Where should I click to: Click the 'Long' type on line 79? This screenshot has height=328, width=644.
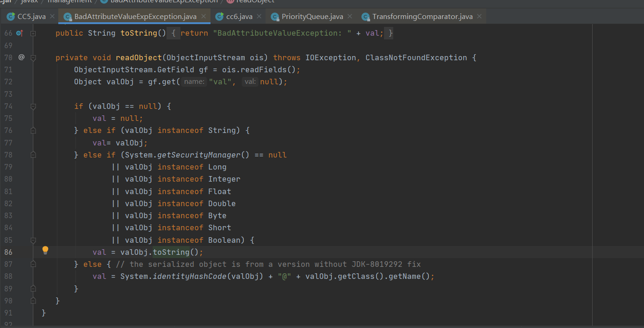click(217, 167)
